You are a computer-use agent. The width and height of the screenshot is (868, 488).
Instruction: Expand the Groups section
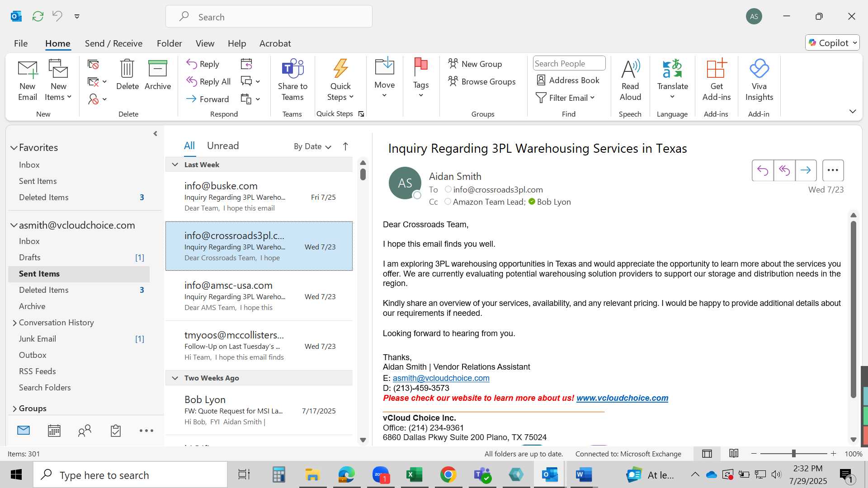click(x=14, y=408)
